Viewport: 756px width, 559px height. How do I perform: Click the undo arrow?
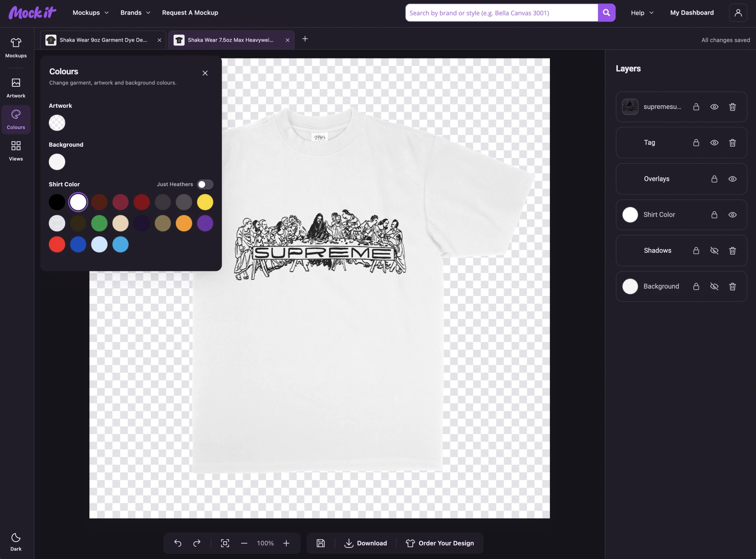(178, 543)
